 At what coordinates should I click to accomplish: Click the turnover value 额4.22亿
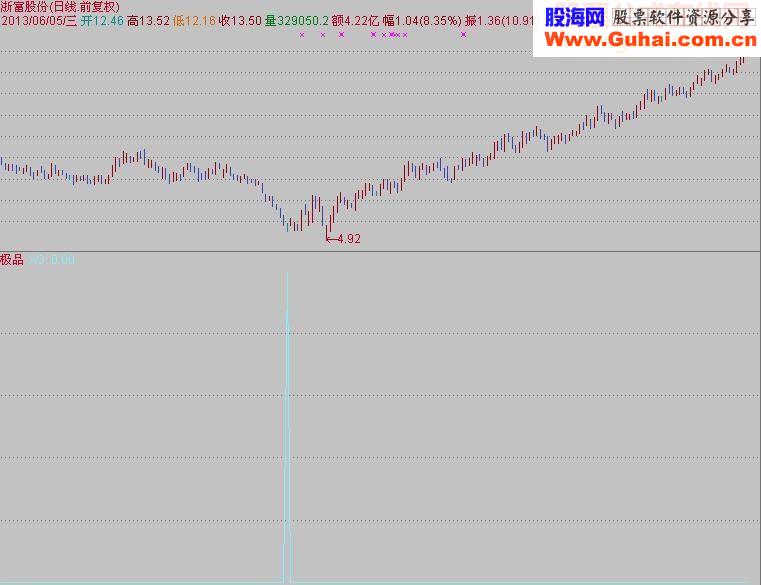coord(355,21)
